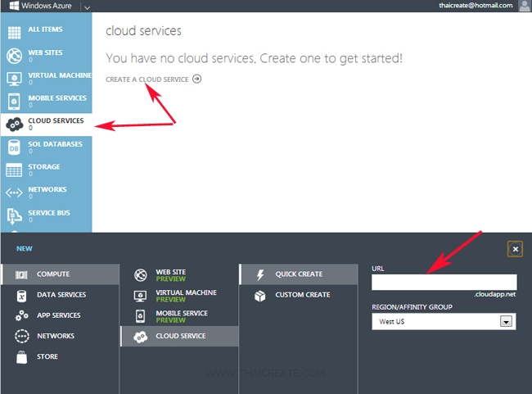Click the Data Services database icon
Image resolution: width=532 pixels, height=394 pixels.
[x=21, y=296]
